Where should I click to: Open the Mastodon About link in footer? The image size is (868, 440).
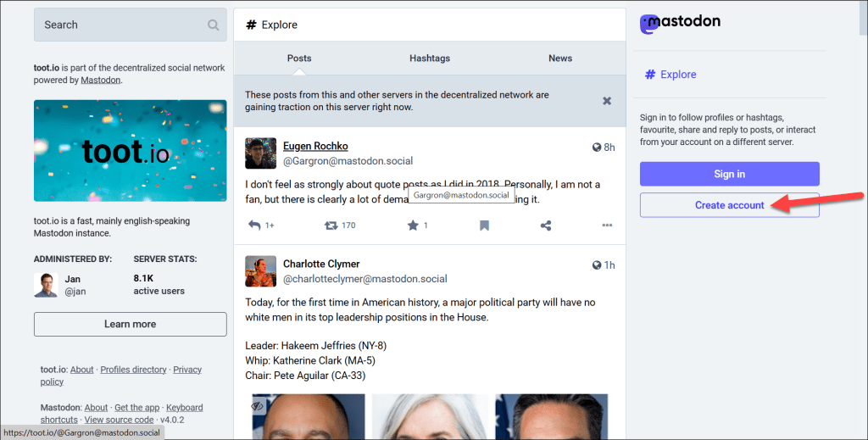click(96, 408)
